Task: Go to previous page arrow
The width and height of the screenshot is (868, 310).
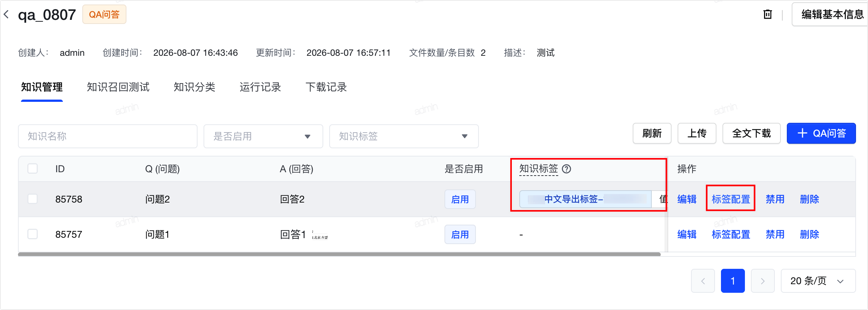Action: point(703,281)
